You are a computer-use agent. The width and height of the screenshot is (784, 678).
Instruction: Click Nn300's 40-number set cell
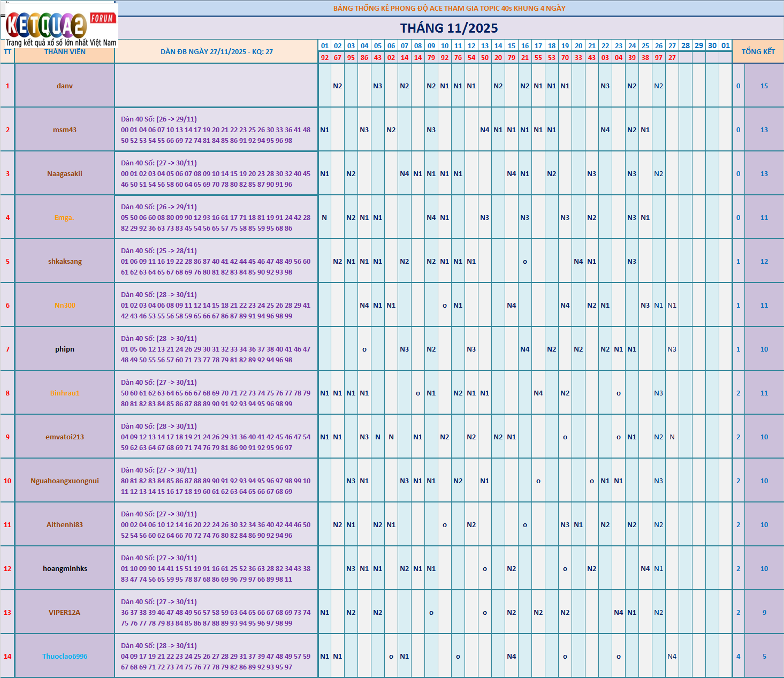(217, 305)
